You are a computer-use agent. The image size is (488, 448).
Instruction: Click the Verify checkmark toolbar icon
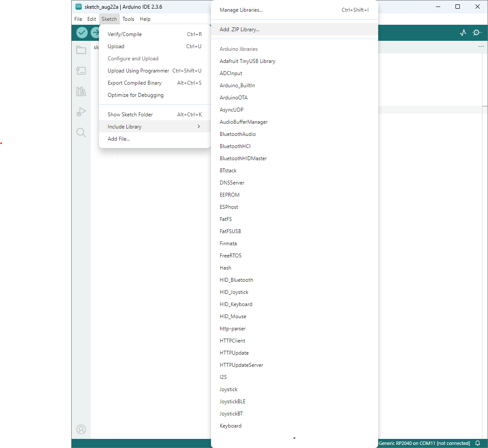[x=82, y=33]
